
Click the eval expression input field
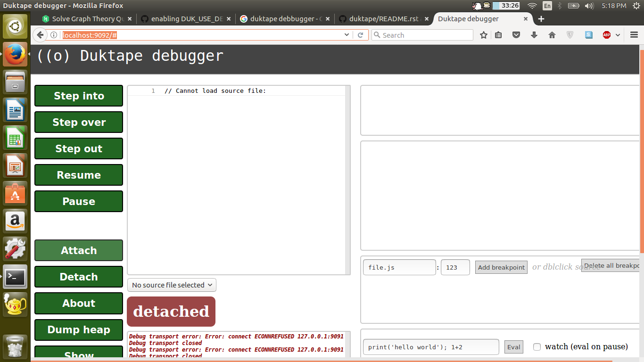click(x=430, y=346)
